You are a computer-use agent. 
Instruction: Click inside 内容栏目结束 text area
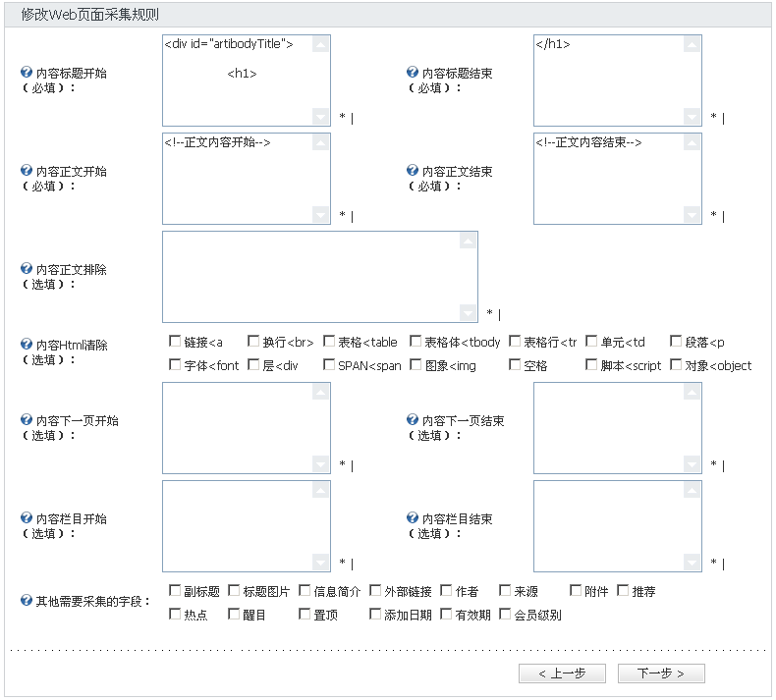tap(610, 526)
